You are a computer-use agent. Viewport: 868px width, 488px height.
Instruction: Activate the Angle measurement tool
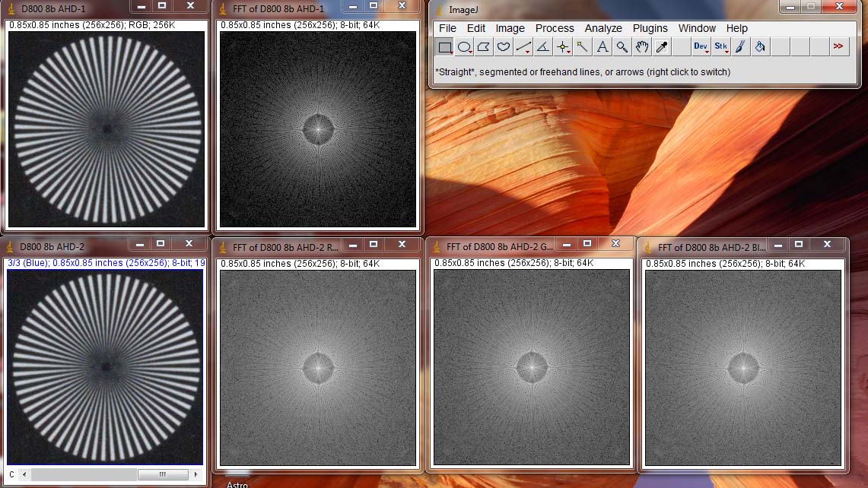pyautogui.click(x=543, y=47)
